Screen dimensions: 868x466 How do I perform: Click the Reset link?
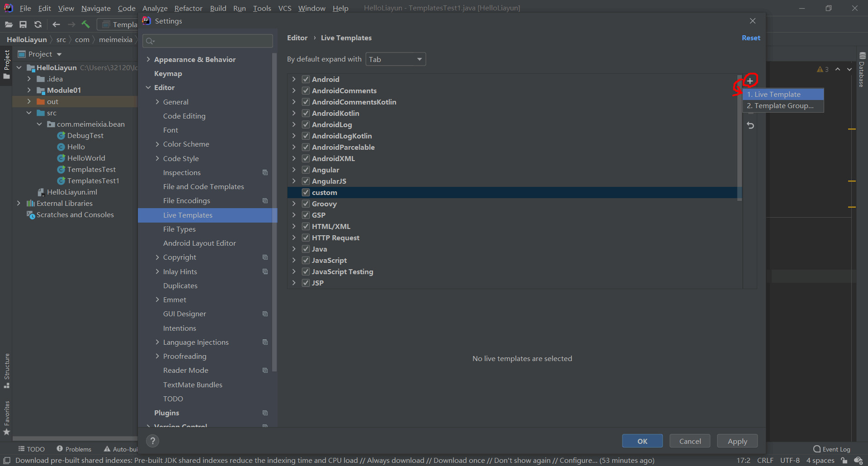[751, 38]
